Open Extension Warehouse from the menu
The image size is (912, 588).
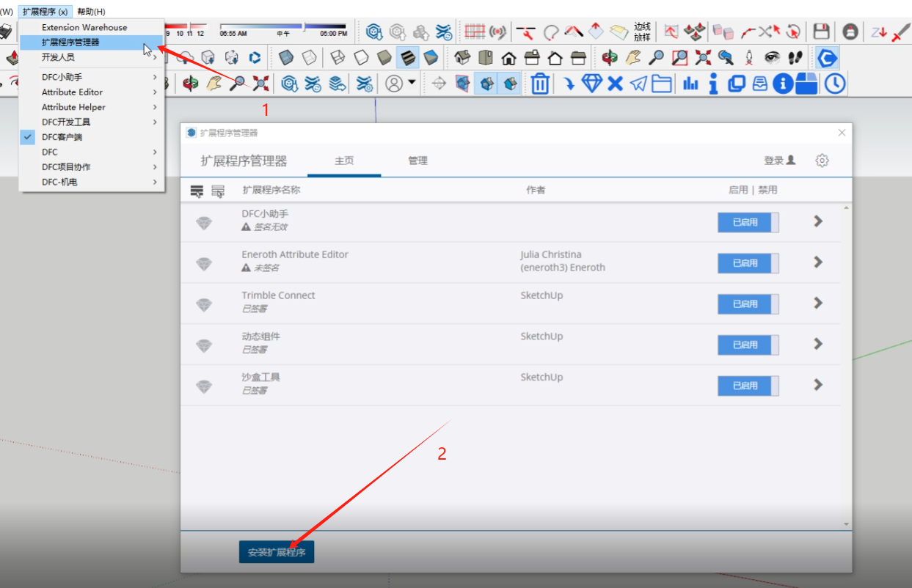(84, 27)
